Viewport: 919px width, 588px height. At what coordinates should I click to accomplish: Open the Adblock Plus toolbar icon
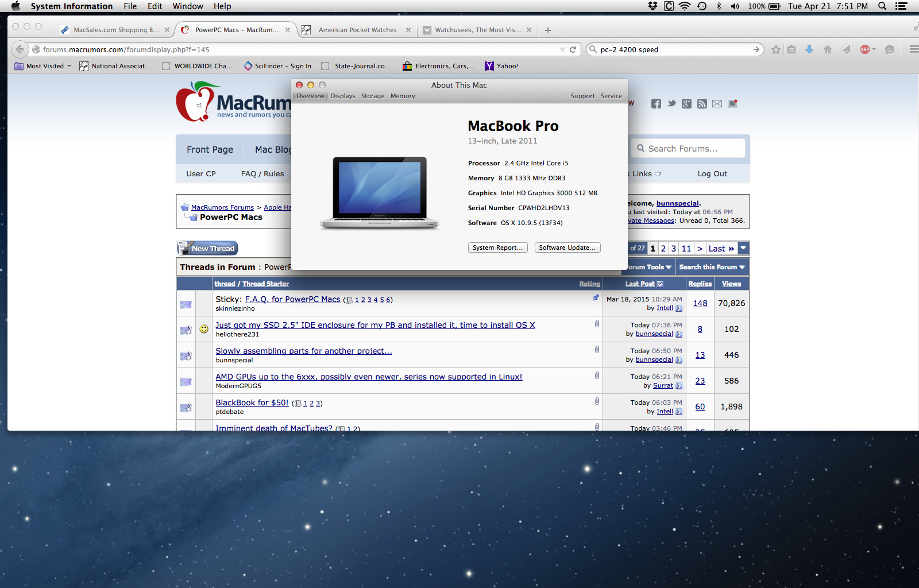pos(865,49)
